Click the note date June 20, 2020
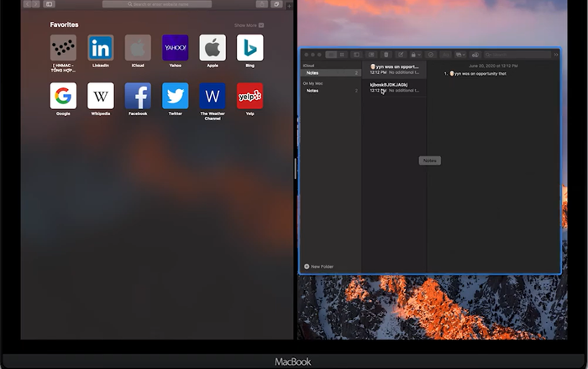Viewport: 588px width, 369px height. [x=493, y=66]
